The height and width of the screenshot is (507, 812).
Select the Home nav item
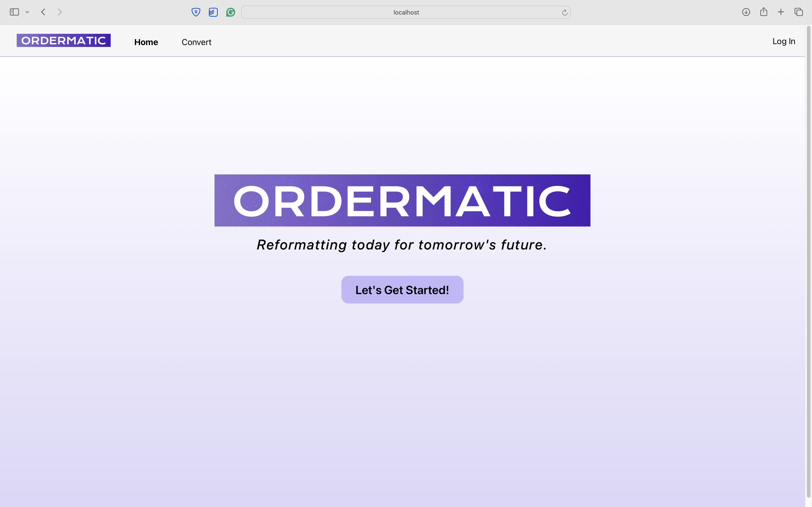146,42
